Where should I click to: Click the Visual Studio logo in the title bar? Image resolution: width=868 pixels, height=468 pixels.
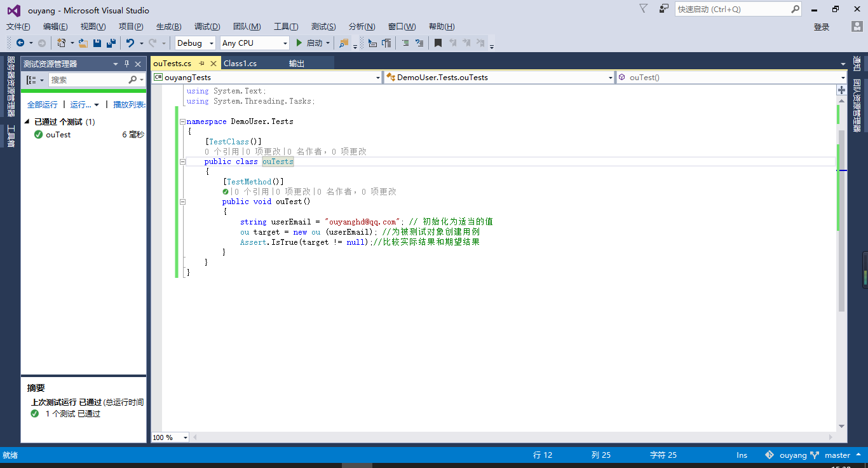click(x=13, y=10)
